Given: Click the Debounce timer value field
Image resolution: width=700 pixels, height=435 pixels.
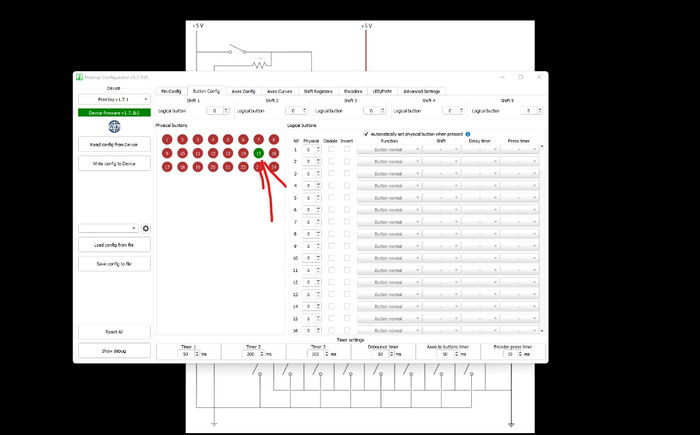Looking at the screenshot, I should click(x=384, y=354).
